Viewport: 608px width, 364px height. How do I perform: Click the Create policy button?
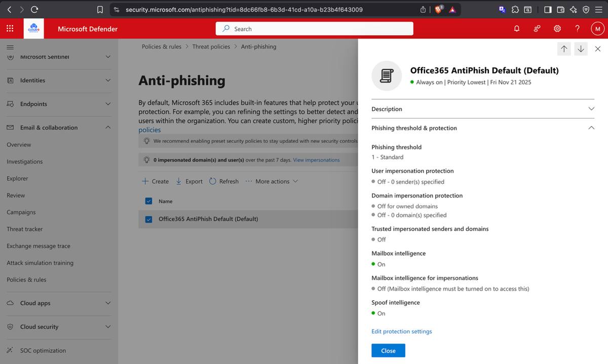155,181
